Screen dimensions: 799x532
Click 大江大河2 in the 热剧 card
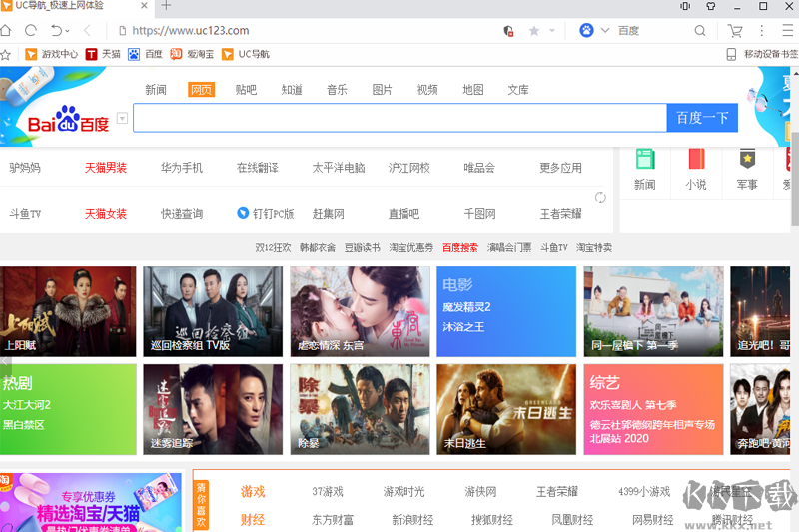[27, 404]
